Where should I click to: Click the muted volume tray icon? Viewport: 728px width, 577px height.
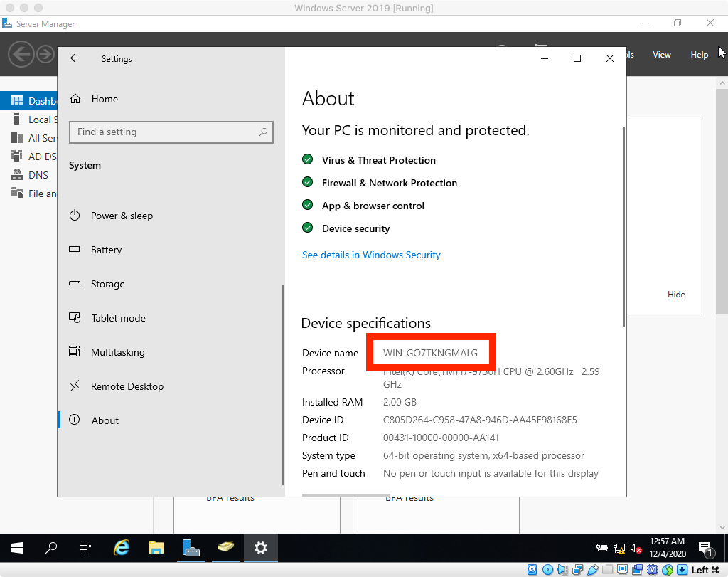click(x=636, y=549)
